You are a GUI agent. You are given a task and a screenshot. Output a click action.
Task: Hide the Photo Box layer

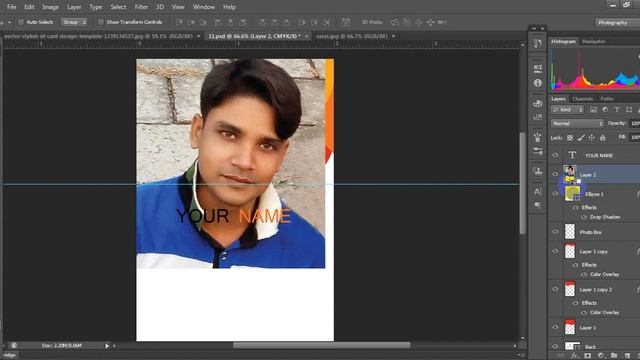click(555, 232)
